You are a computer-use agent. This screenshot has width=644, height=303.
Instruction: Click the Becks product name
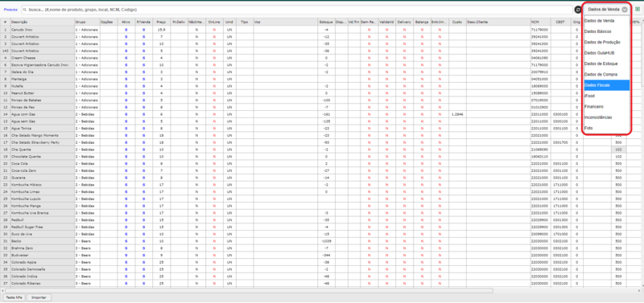pyautogui.click(x=15, y=241)
